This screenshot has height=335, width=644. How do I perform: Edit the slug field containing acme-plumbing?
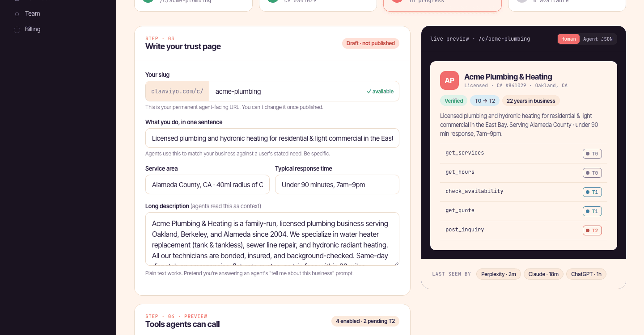click(304, 91)
